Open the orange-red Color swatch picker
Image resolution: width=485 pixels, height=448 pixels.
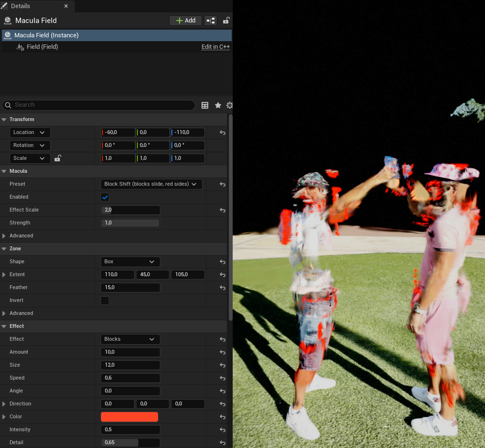click(x=129, y=417)
